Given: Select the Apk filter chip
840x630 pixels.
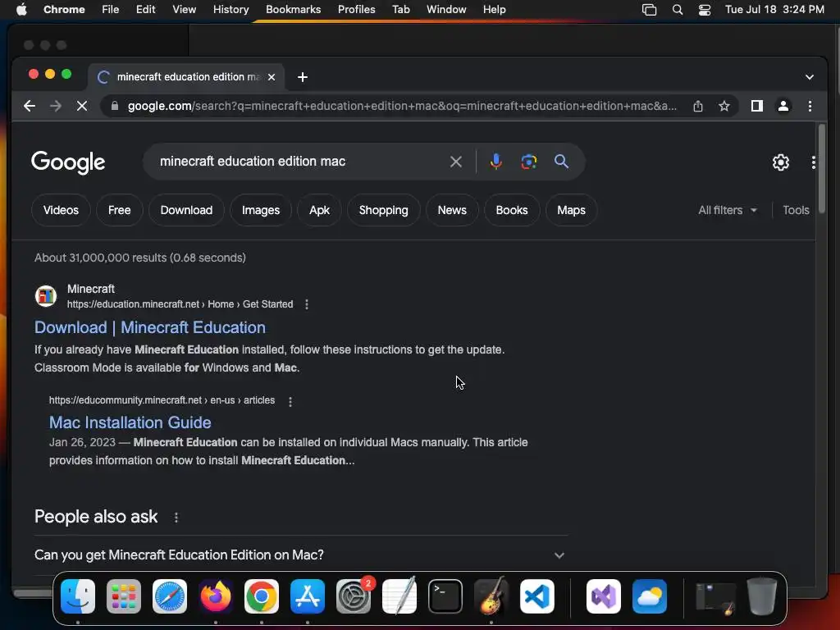Looking at the screenshot, I should [319, 210].
